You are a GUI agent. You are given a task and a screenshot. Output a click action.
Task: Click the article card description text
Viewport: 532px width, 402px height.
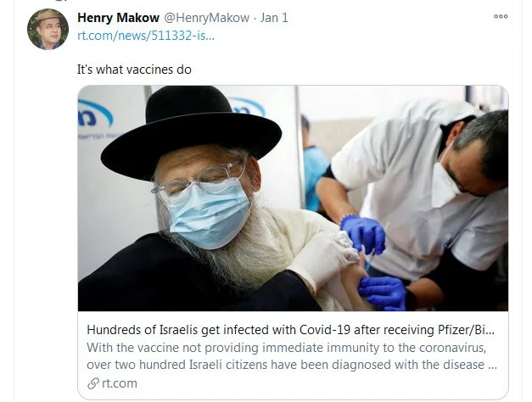[x=292, y=356]
